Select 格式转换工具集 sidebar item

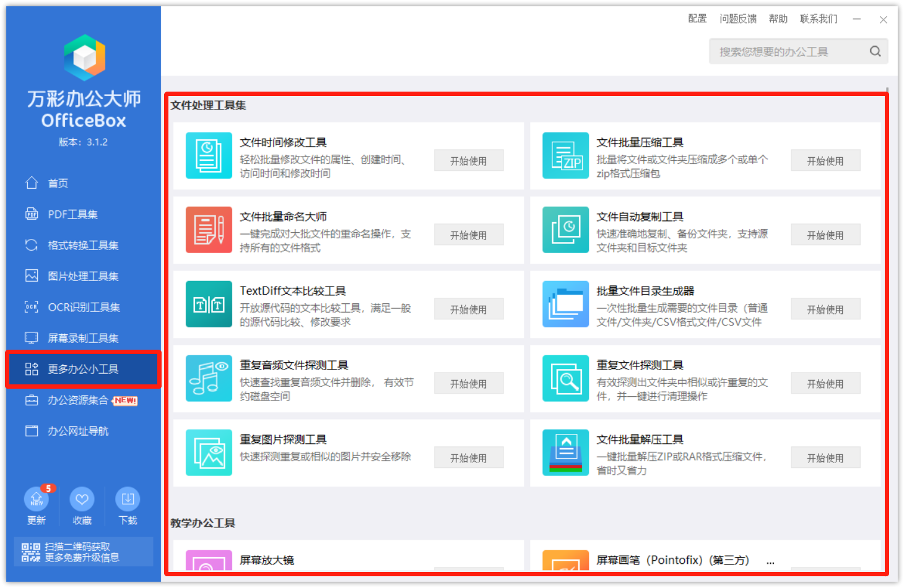click(x=84, y=245)
